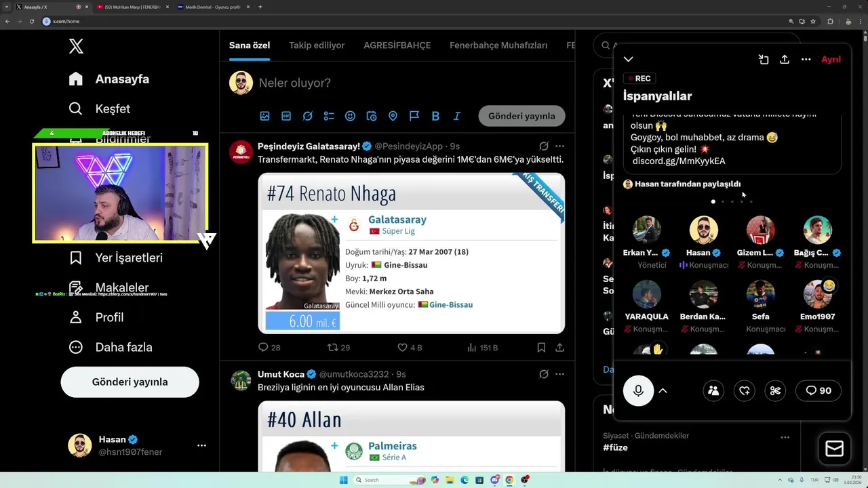Open the emoji picker in composer
The width and height of the screenshot is (868, 488).
350,116
